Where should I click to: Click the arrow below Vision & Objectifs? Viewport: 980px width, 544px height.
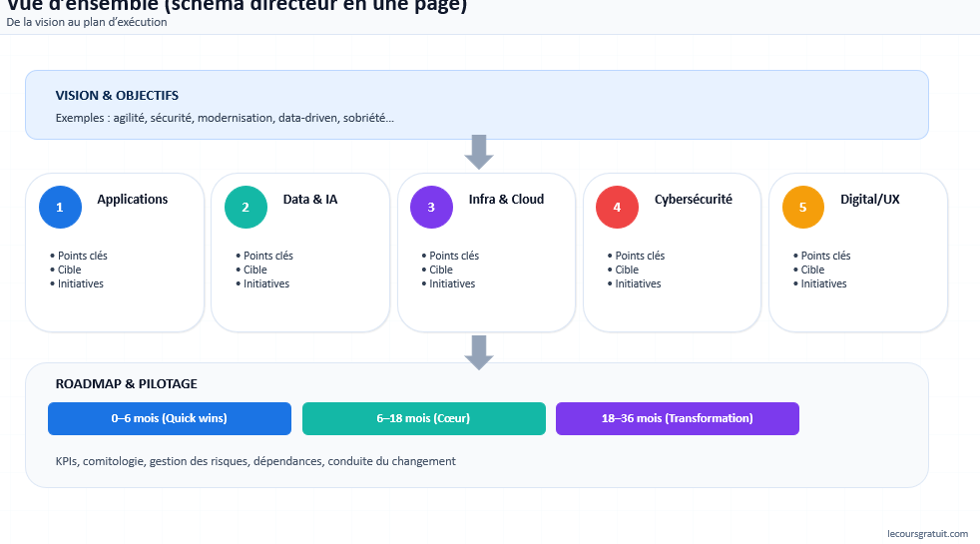pos(479,152)
